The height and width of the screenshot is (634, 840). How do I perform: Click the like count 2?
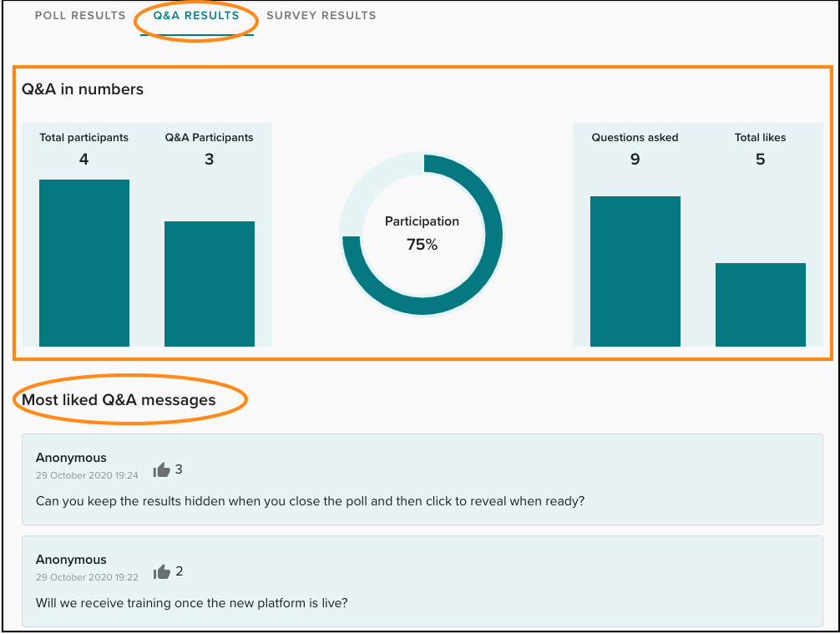[179, 571]
